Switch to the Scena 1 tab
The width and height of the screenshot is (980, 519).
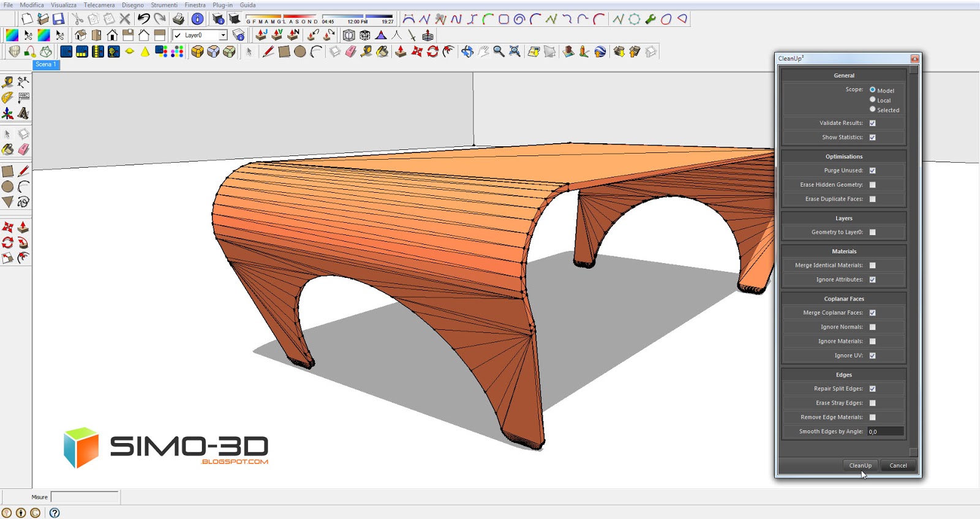[46, 64]
